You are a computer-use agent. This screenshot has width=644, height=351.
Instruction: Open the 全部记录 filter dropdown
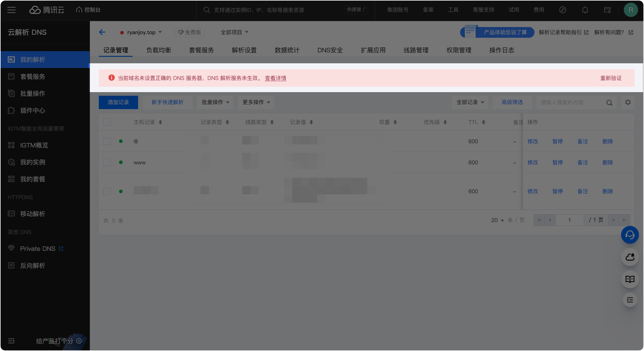pyautogui.click(x=469, y=102)
